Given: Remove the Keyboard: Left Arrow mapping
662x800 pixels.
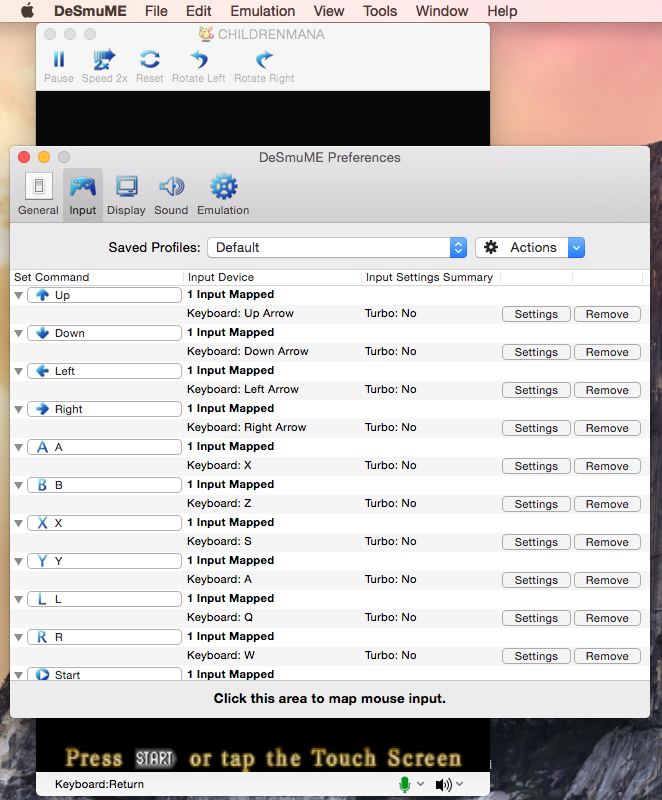Looking at the screenshot, I should point(607,390).
